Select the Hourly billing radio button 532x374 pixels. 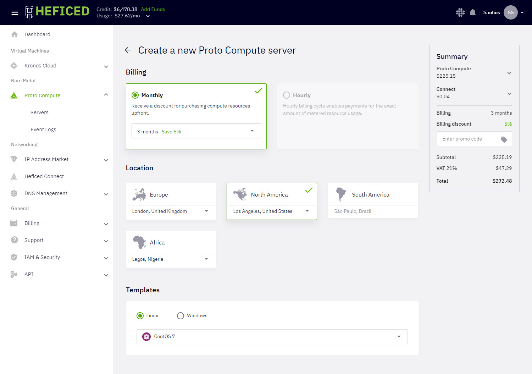tap(286, 95)
